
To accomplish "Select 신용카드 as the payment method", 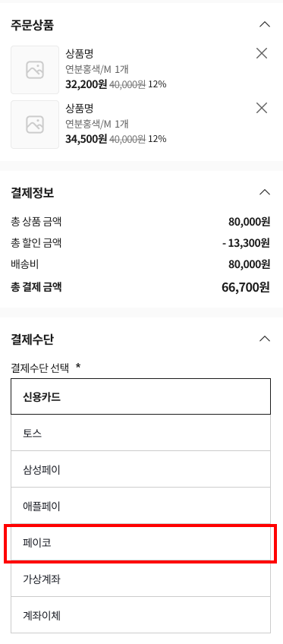I will coord(140,396).
